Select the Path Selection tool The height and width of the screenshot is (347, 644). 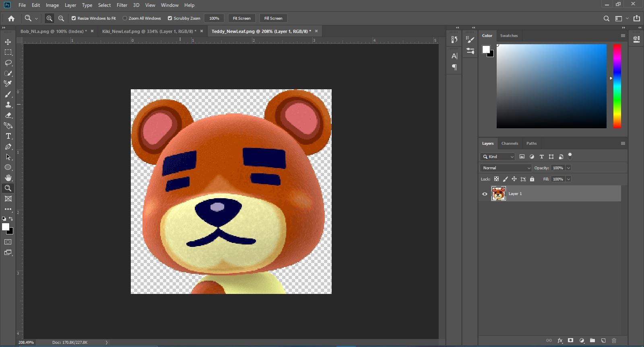[x=8, y=157]
